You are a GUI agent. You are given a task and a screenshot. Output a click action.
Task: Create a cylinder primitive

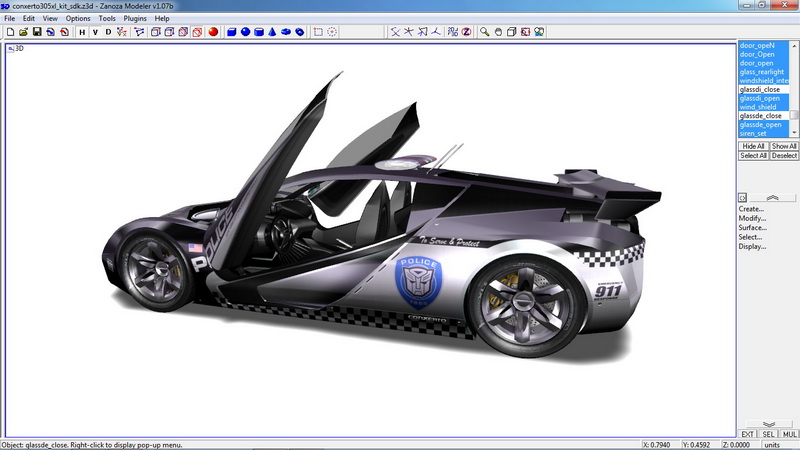coord(259,32)
